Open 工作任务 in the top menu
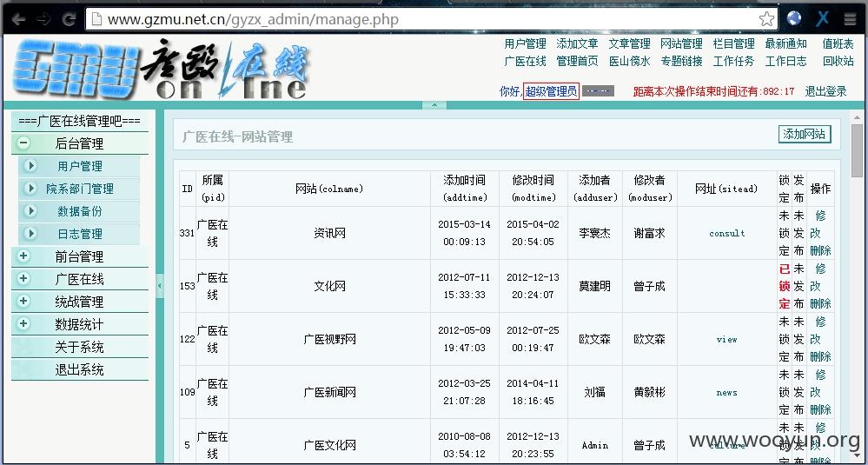This screenshot has width=868, height=465. click(733, 62)
